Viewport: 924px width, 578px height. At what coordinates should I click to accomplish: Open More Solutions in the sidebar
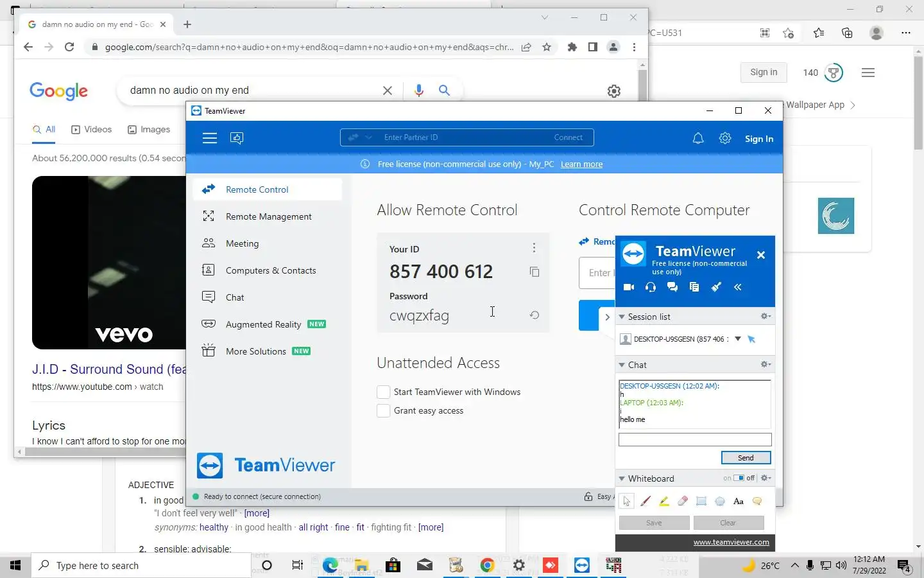(x=267, y=351)
